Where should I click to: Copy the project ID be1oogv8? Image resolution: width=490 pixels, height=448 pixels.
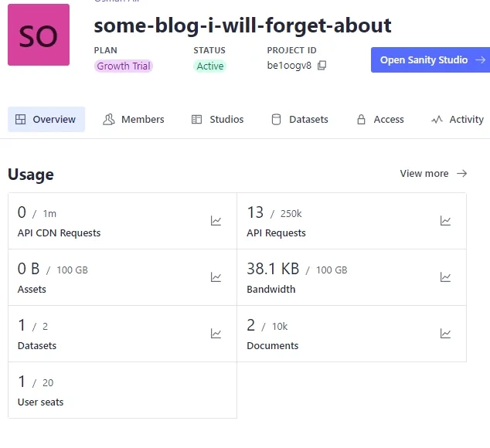(x=322, y=66)
